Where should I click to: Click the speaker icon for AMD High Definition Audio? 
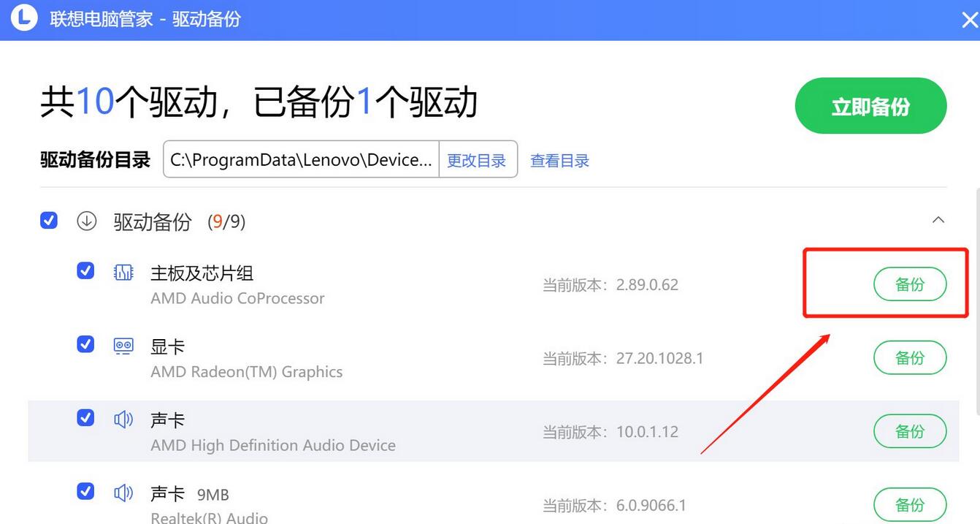coord(123,419)
